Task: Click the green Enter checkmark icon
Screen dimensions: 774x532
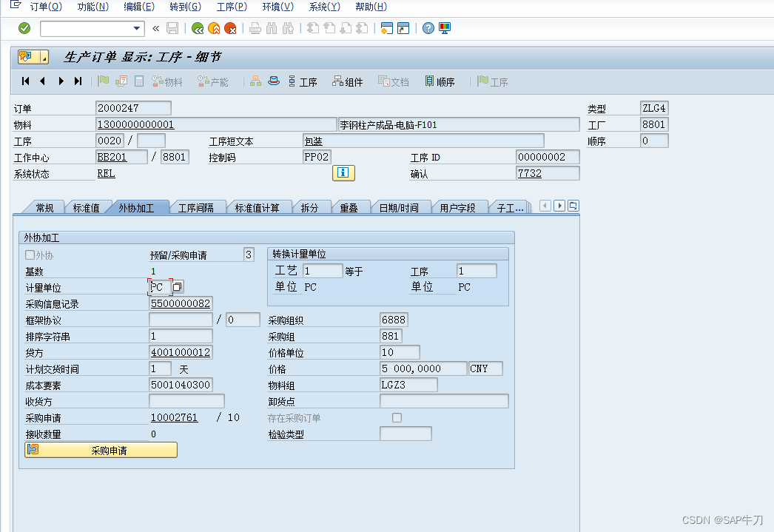Action: pos(24,28)
